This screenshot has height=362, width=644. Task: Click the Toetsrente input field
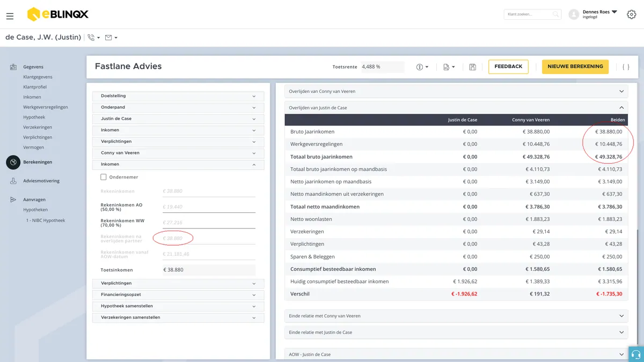click(x=382, y=67)
